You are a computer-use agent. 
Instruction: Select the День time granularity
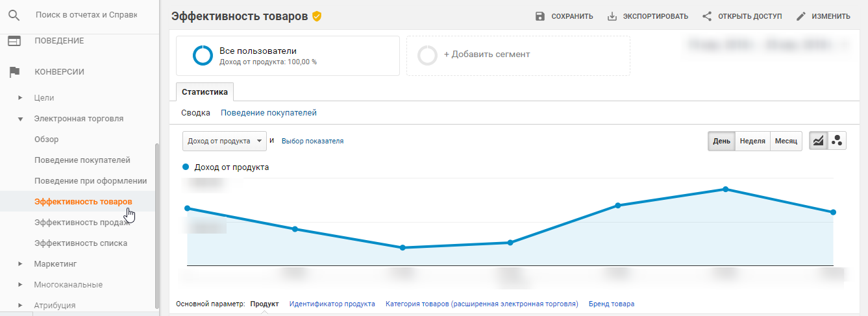click(x=721, y=141)
